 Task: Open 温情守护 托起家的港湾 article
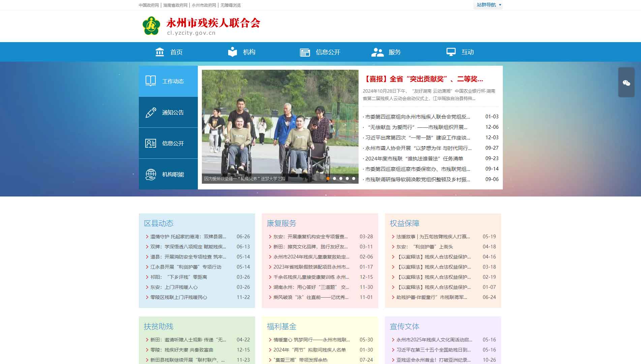pos(188,237)
